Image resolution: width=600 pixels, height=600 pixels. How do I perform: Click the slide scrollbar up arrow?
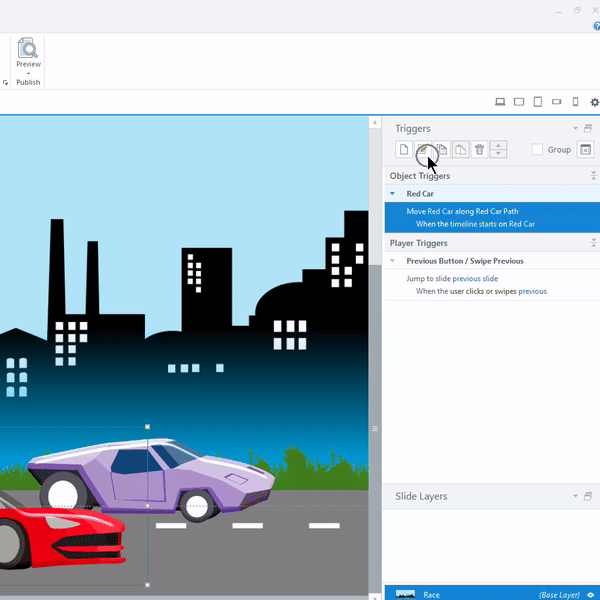point(375,122)
